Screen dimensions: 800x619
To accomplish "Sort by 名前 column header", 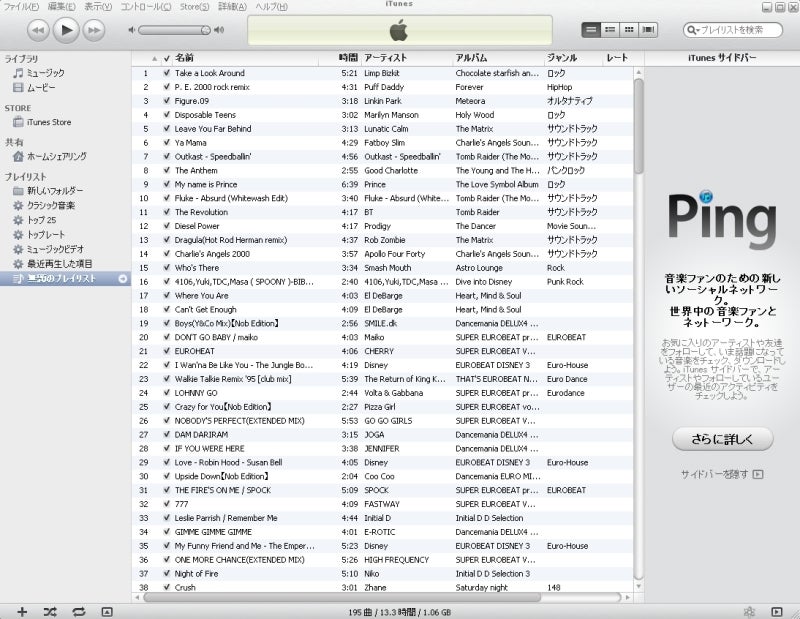I will coord(245,58).
